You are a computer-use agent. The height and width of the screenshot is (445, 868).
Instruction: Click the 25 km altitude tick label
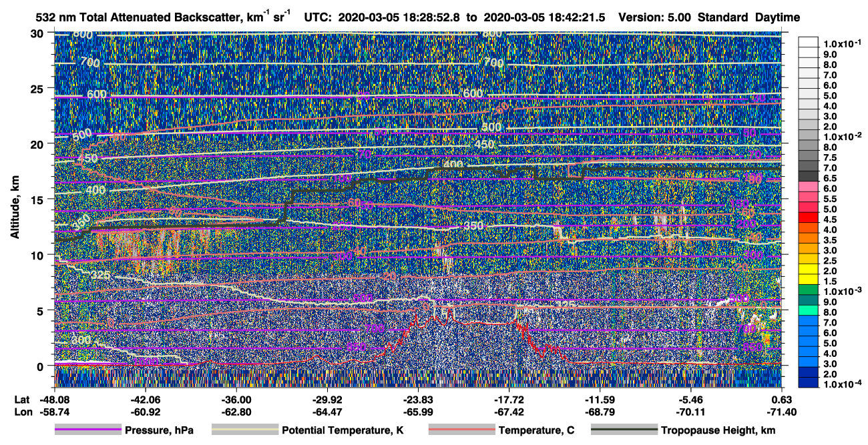(x=38, y=89)
